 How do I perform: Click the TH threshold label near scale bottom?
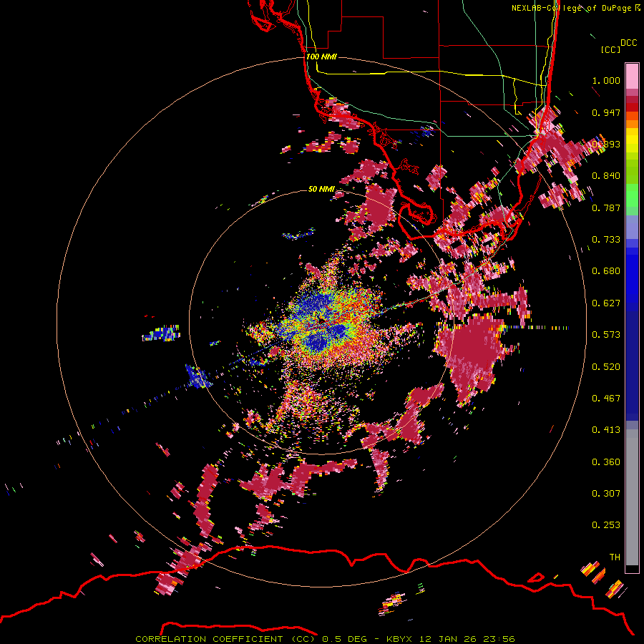[615, 557]
